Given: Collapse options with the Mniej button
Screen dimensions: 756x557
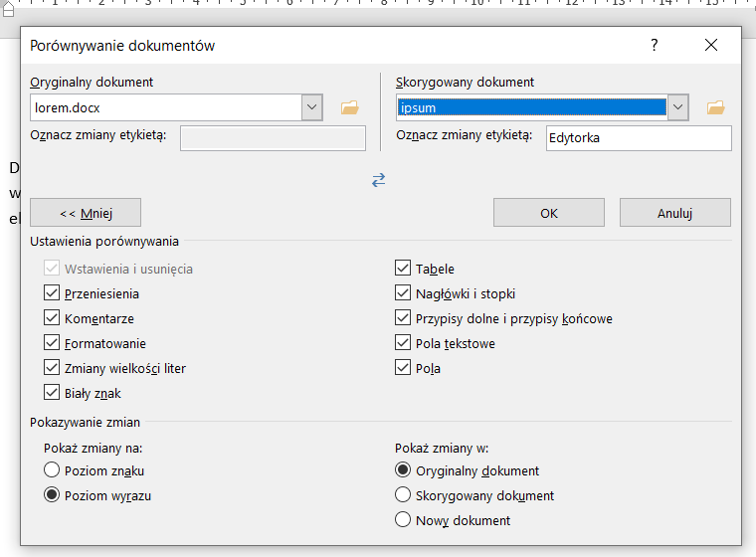Looking at the screenshot, I should (86, 213).
